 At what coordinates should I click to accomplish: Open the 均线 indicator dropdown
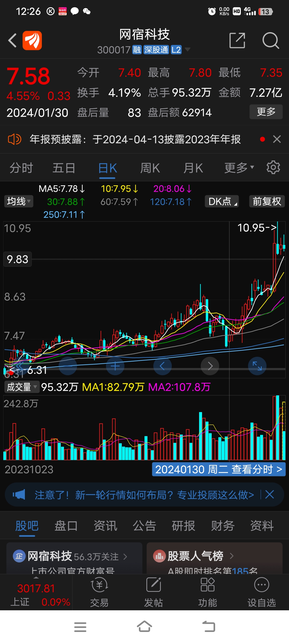click(x=19, y=201)
